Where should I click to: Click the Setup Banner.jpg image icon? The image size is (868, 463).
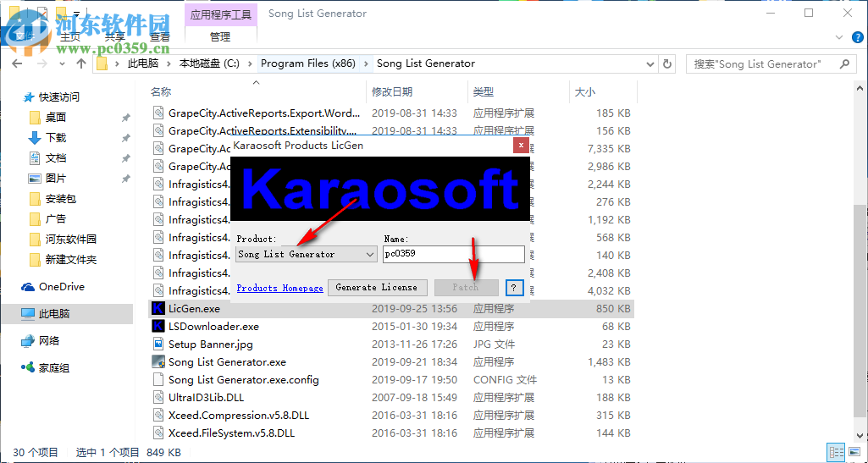pos(158,344)
